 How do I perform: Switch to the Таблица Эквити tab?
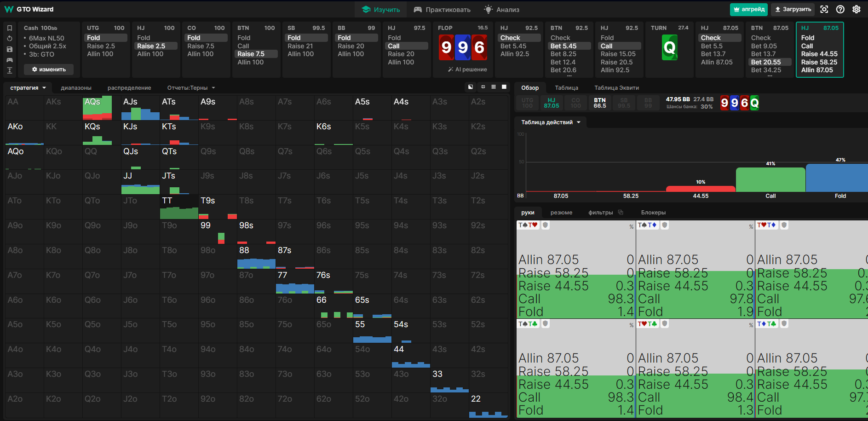click(x=616, y=88)
